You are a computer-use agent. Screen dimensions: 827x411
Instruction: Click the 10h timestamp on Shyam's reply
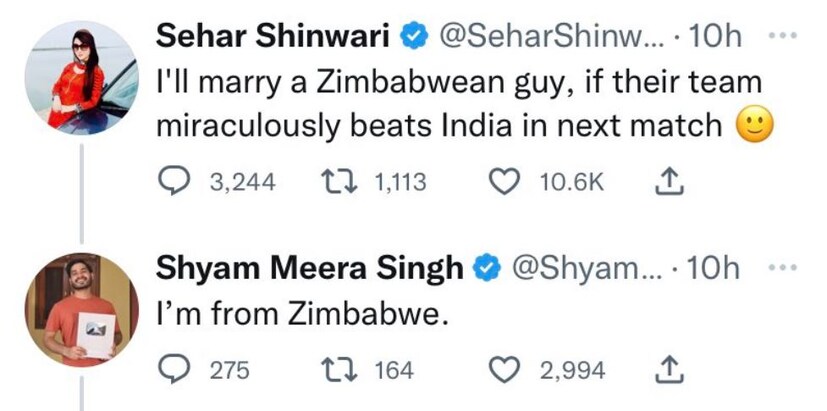(715, 270)
